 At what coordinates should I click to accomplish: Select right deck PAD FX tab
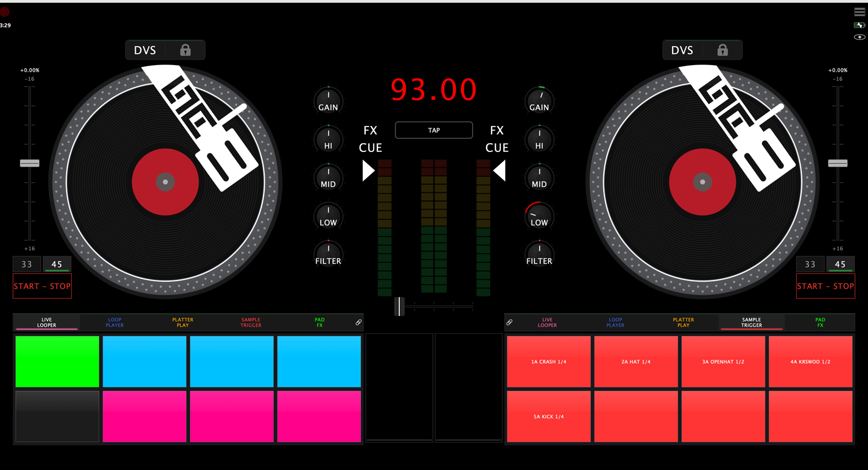820,322
